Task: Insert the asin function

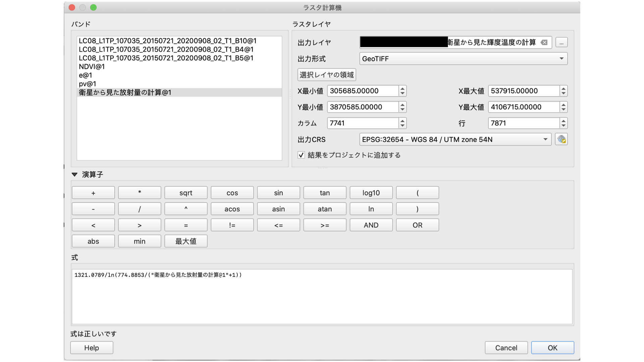Action: (278, 209)
